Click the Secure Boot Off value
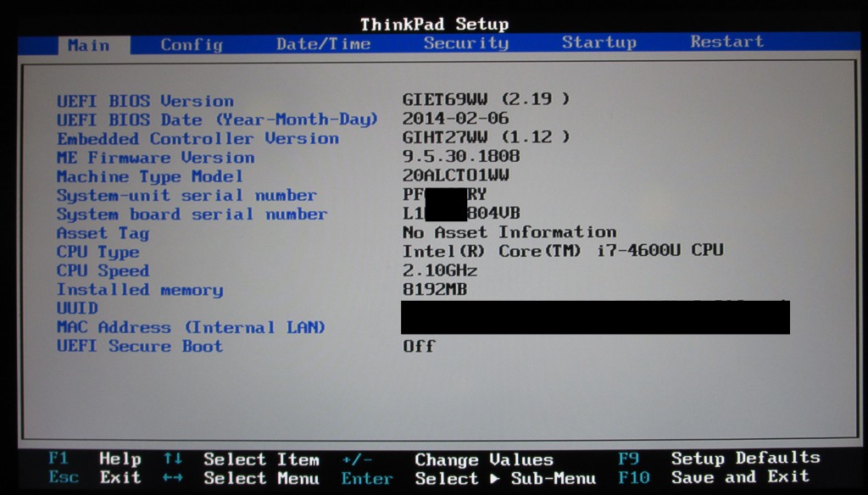 click(x=419, y=347)
